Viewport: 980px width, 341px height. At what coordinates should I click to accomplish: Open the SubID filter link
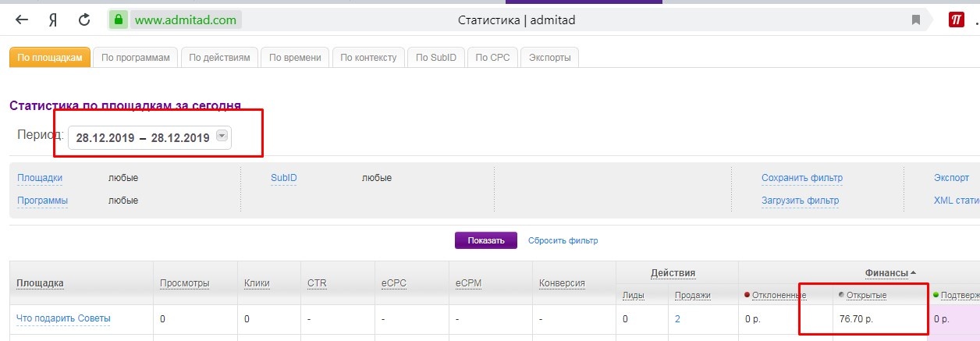pyautogui.click(x=284, y=178)
